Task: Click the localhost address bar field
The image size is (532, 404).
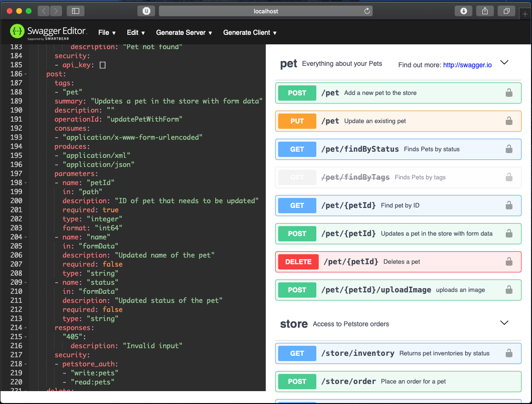Action: [265, 10]
